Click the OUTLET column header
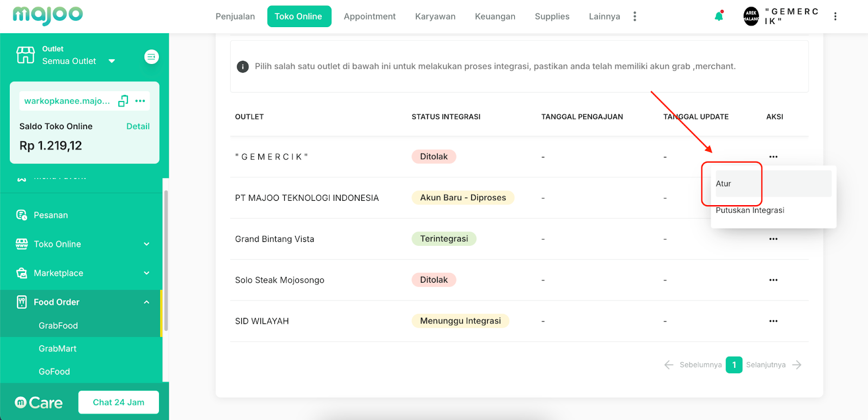Image resolution: width=868 pixels, height=420 pixels. [250, 117]
